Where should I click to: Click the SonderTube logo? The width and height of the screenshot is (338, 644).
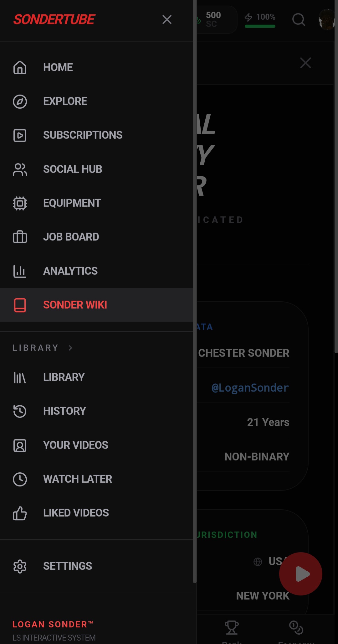54,19
